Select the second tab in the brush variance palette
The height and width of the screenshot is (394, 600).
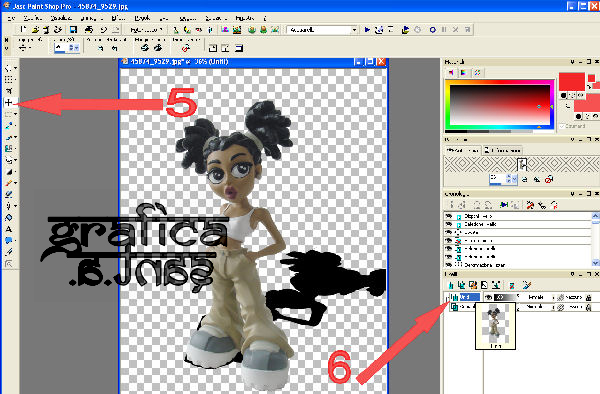503,150
